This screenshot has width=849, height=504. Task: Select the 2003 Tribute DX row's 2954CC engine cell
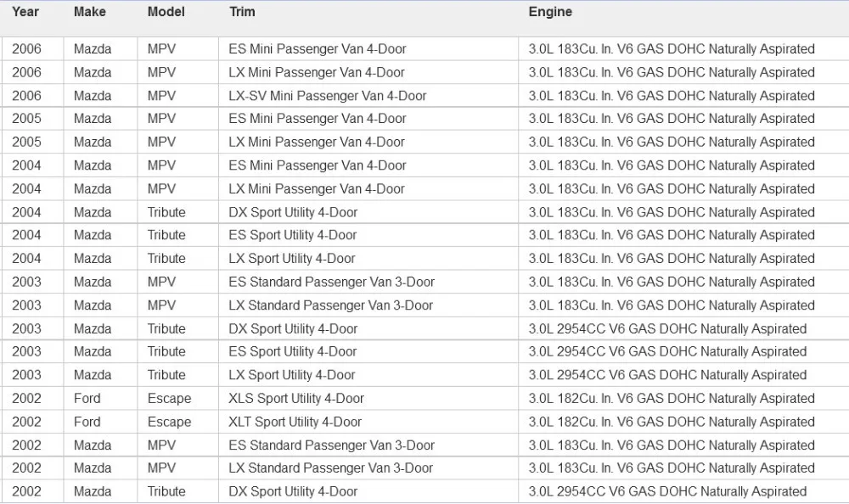[683, 328]
